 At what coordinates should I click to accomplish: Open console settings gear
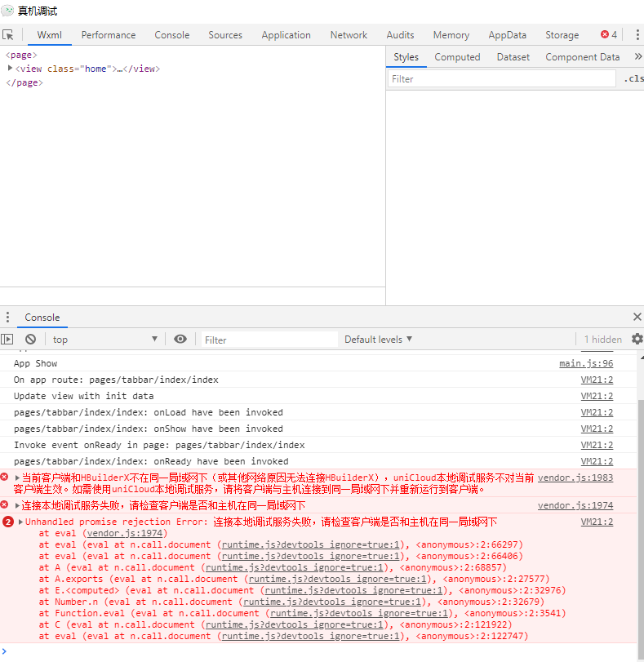click(x=637, y=339)
